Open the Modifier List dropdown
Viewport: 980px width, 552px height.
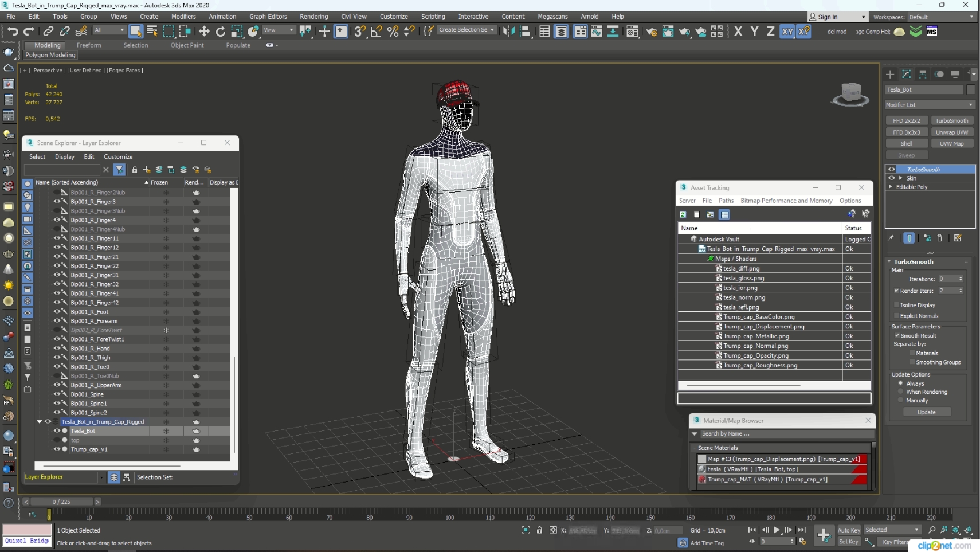tap(930, 105)
